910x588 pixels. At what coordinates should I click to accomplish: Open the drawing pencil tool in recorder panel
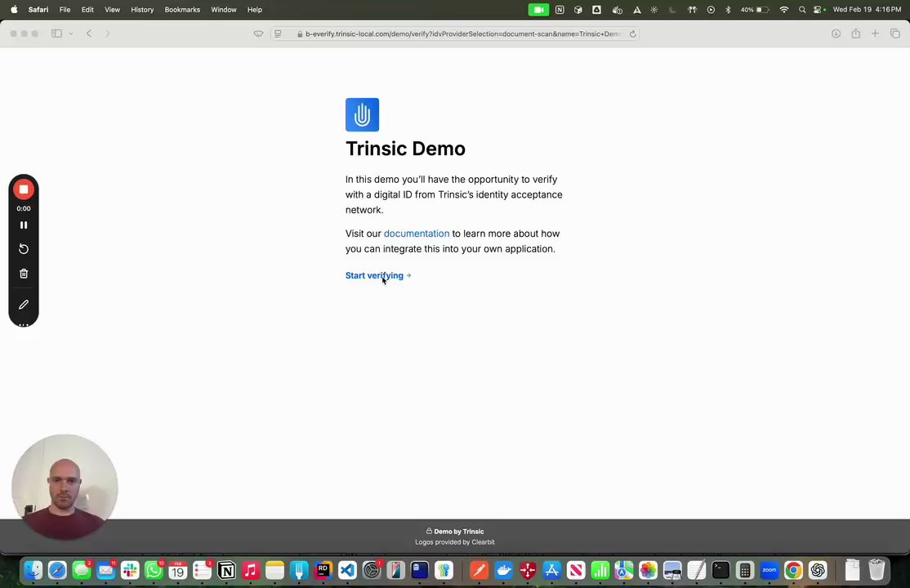coord(24,304)
